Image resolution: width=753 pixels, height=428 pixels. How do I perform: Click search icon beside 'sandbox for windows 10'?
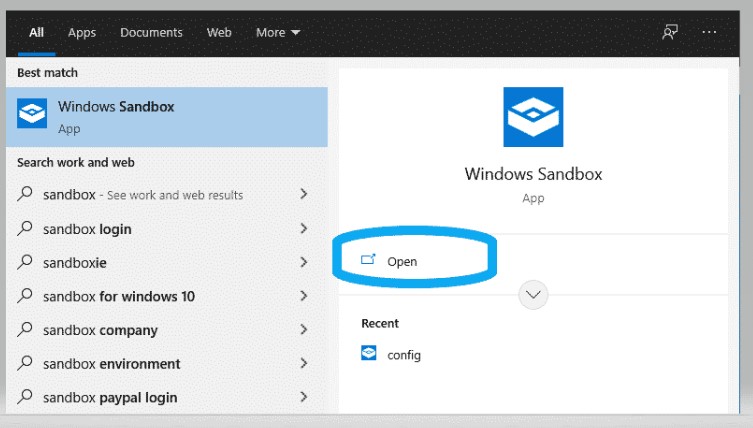(x=24, y=295)
